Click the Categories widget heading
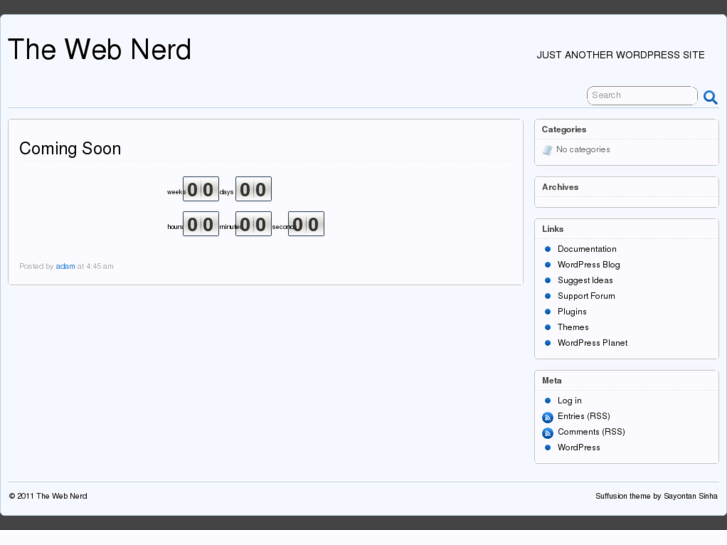This screenshot has width=727, height=545. coord(564,129)
